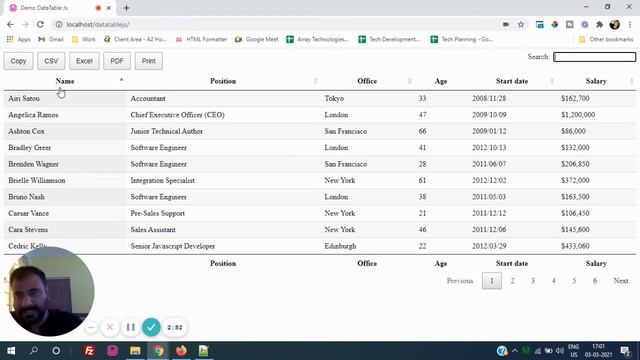Sort by Salary column header
The width and height of the screenshot is (640, 360).
pyautogui.click(x=596, y=81)
